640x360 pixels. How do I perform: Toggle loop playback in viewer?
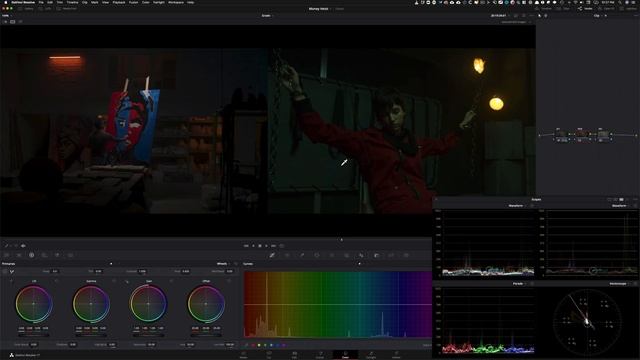tap(282, 246)
